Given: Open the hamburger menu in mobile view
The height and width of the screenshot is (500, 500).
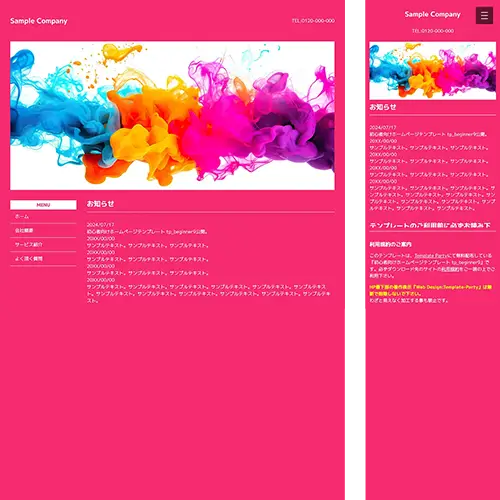Looking at the screenshot, I should 484,15.
